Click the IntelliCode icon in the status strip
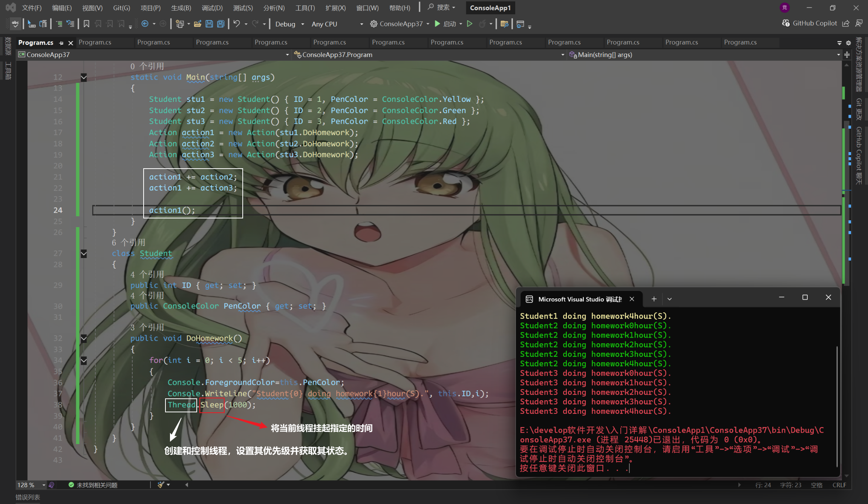This screenshot has height=504, width=868. pyautogui.click(x=52, y=485)
